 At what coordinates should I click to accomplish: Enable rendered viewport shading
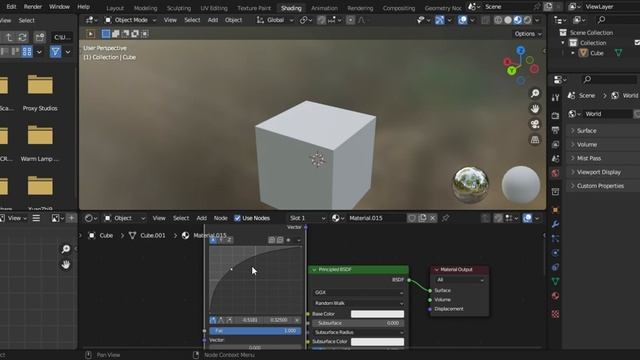(x=527, y=20)
